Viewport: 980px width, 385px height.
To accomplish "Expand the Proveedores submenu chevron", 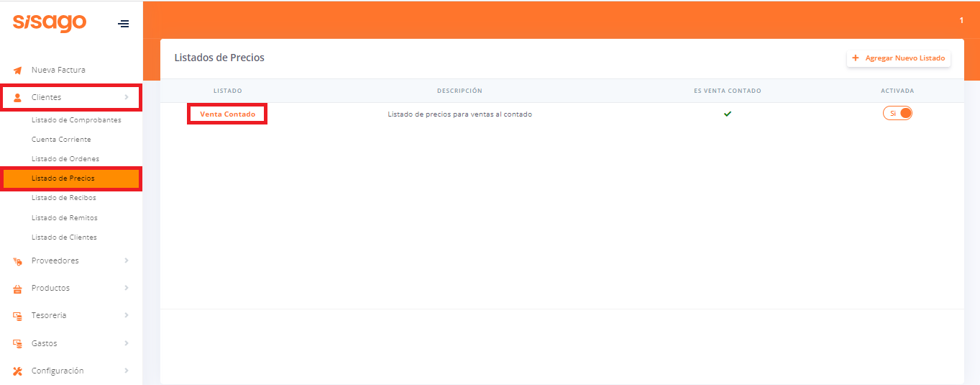I will coord(127,261).
